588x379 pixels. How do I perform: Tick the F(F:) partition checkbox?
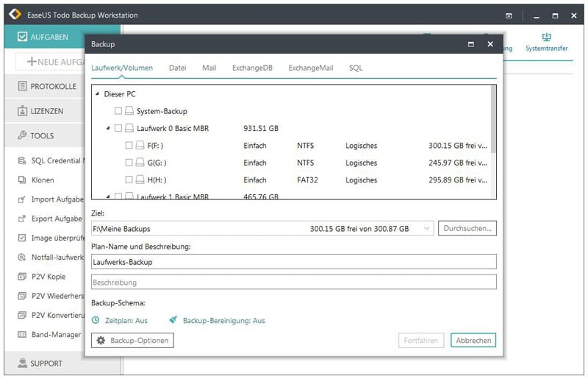tap(129, 146)
